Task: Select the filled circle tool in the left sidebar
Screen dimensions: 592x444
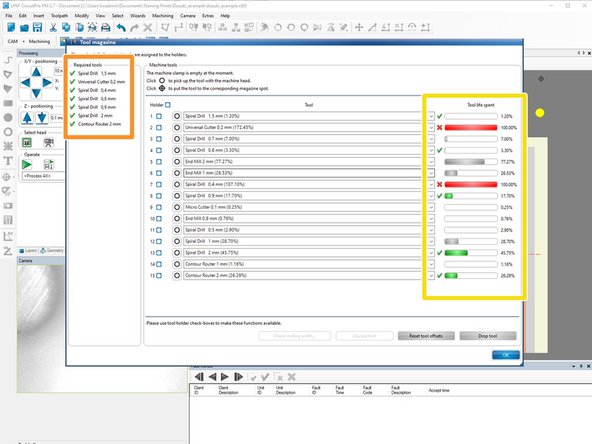Action: point(8,118)
